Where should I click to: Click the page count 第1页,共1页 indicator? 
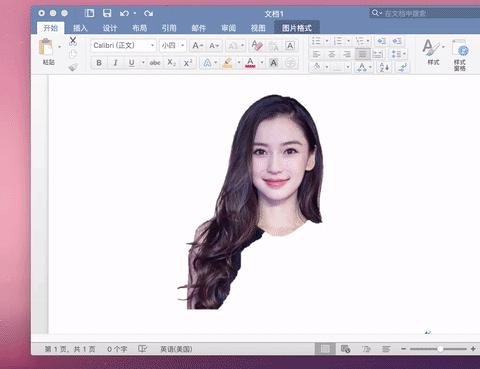click(x=70, y=349)
